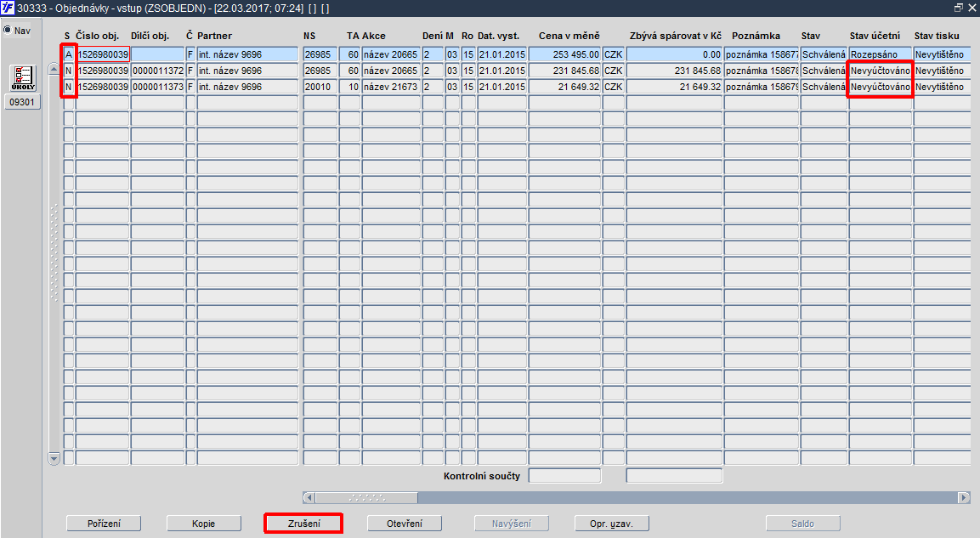Click the vertical scrollbar down arrow
Viewport: 980px width, 538px height.
click(x=54, y=459)
